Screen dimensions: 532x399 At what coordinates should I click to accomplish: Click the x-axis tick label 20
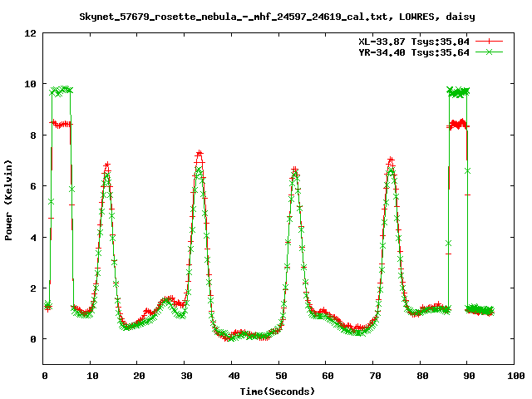(x=139, y=376)
